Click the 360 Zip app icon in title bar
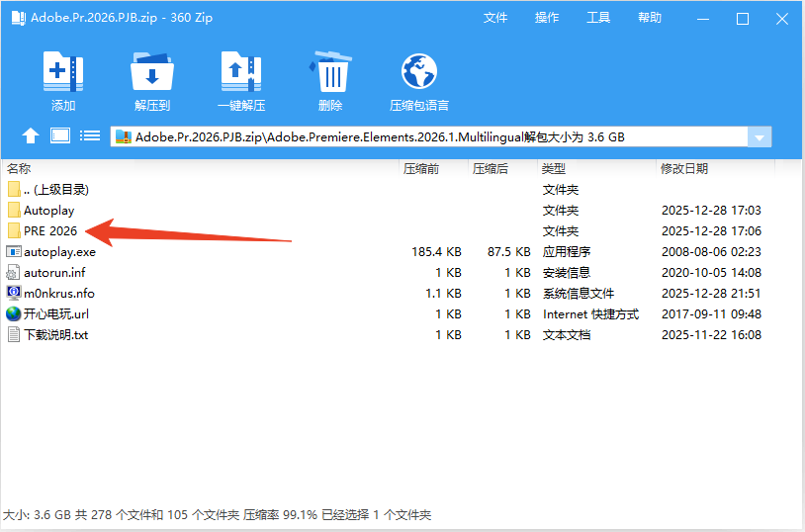This screenshot has width=805, height=532. 19,18
